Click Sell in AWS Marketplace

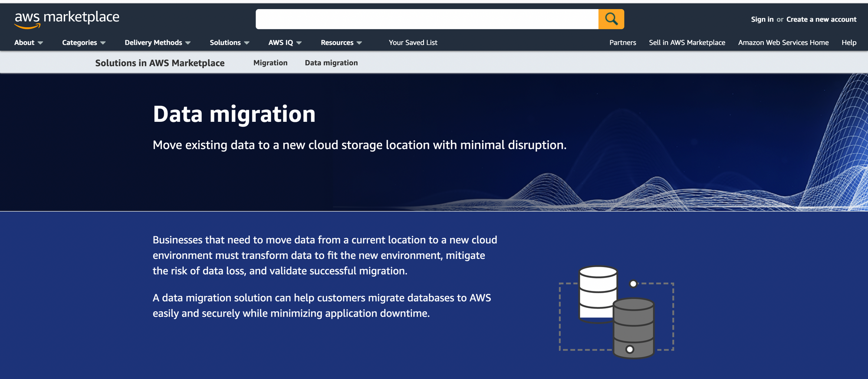pyautogui.click(x=687, y=42)
